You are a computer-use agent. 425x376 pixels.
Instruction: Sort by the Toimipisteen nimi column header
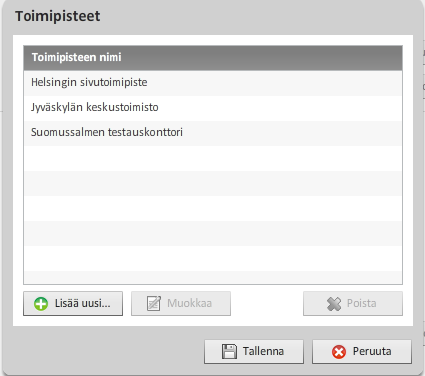tap(213, 58)
